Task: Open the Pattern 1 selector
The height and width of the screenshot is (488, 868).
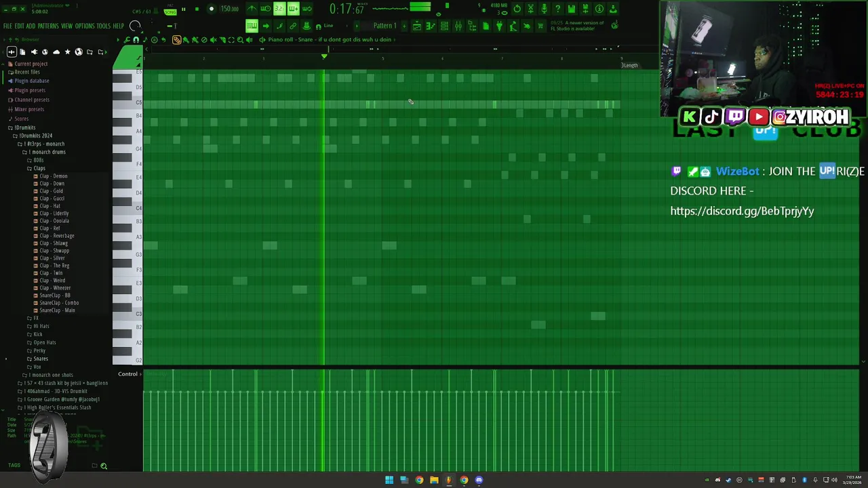Action: [x=384, y=26]
